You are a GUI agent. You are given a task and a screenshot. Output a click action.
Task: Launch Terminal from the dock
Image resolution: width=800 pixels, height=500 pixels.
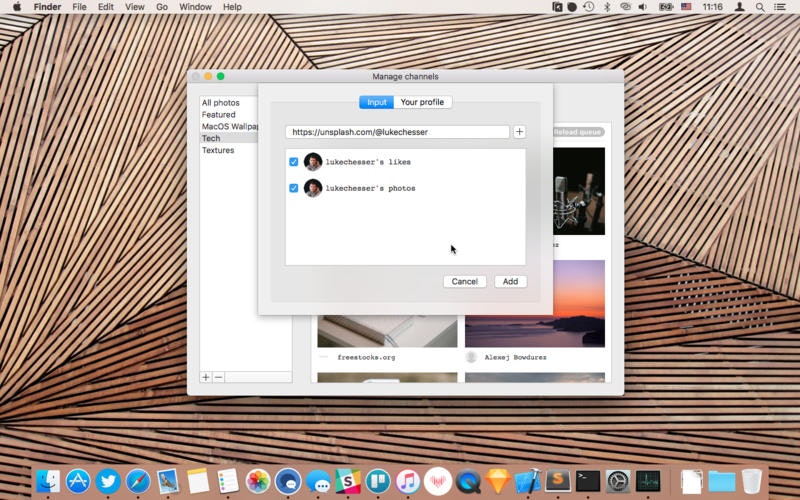pos(588,481)
